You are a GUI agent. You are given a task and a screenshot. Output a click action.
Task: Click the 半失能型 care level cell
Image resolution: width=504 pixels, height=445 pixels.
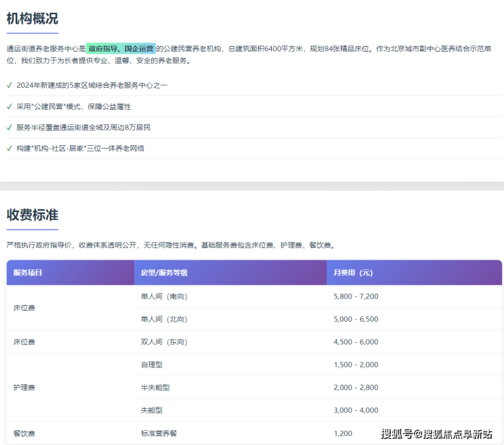click(x=155, y=387)
